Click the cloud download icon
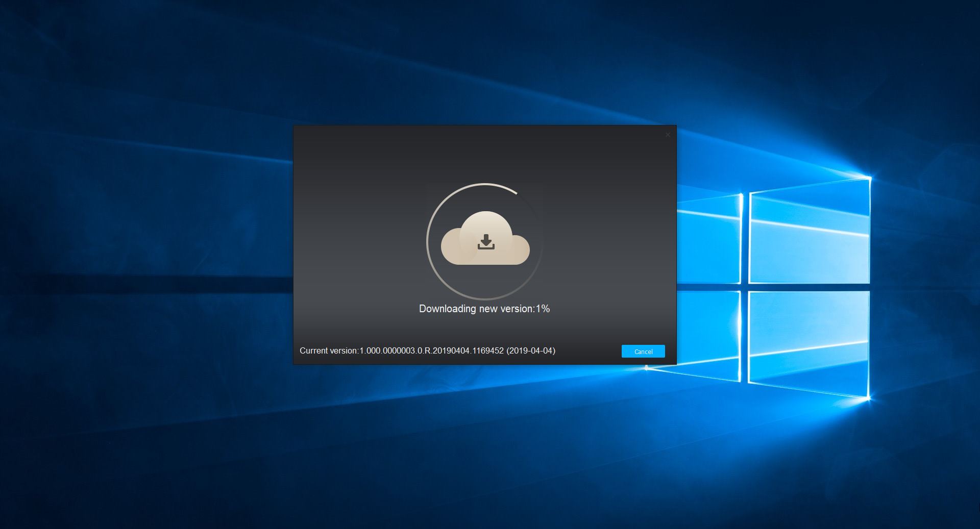The height and width of the screenshot is (529, 980). 485,238
